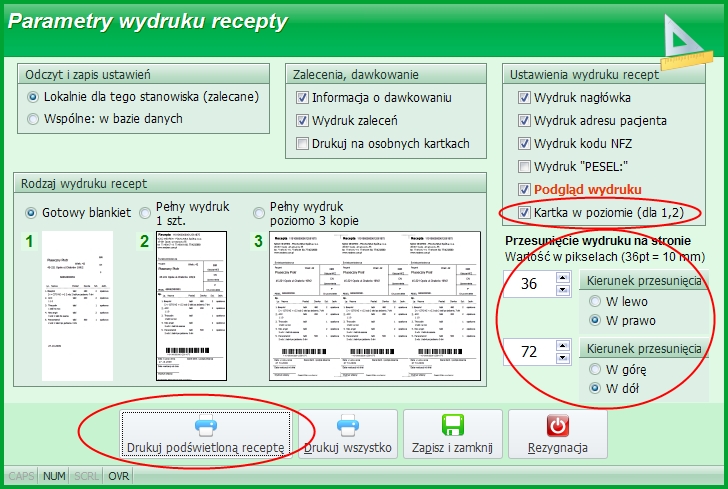Viewport: 728px width, 489px height.
Task: Select W lewo shift direction
Action: coord(594,301)
